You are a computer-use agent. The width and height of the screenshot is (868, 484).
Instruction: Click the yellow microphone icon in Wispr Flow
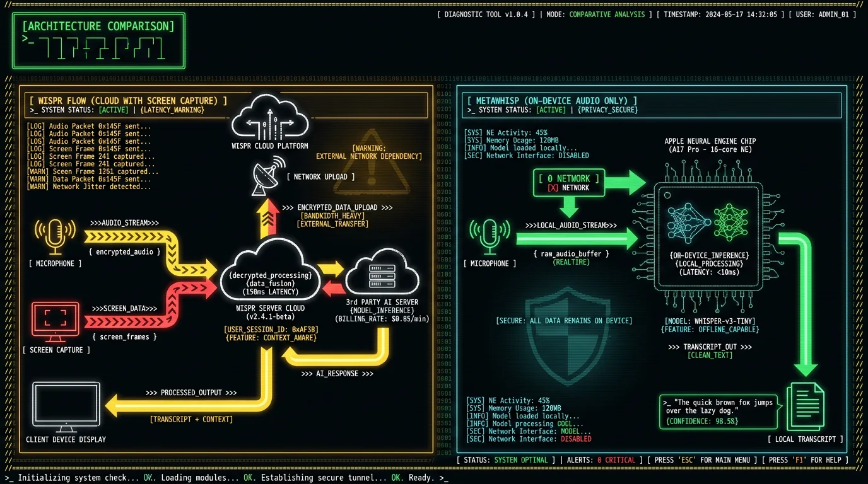tap(56, 237)
